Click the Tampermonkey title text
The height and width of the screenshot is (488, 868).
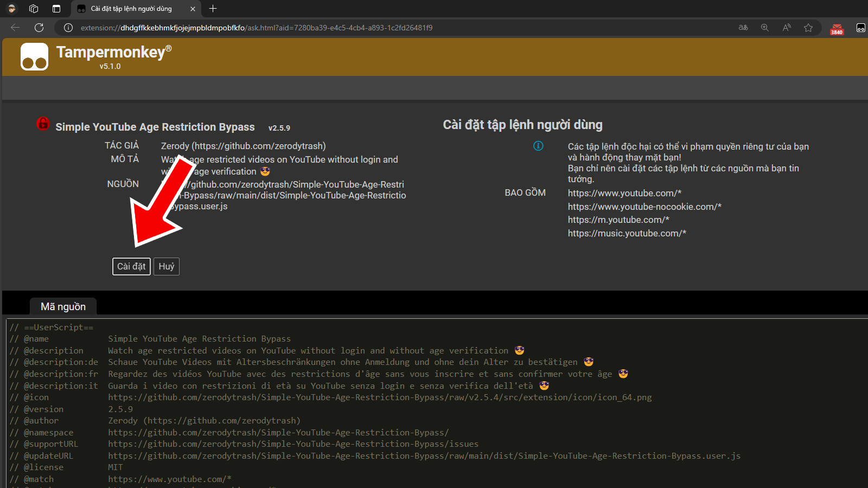pos(114,52)
